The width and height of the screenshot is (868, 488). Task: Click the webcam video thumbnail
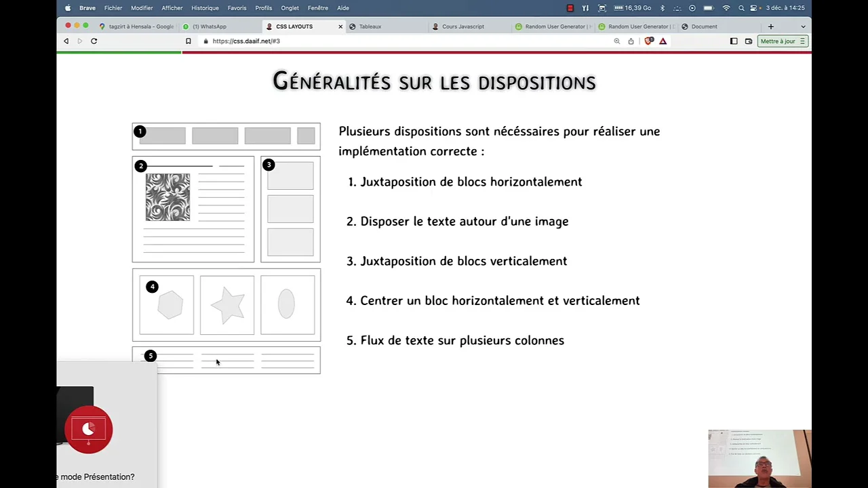pos(759,459)
